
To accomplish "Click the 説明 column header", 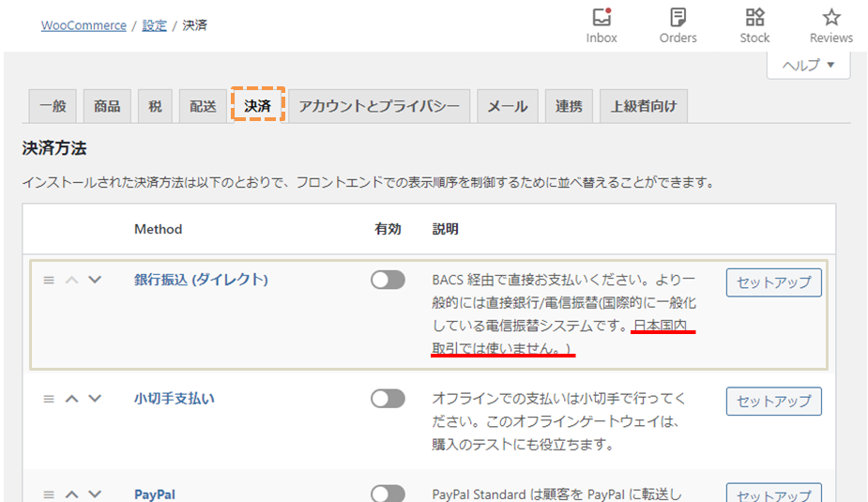I will click(x=445, y=229).
